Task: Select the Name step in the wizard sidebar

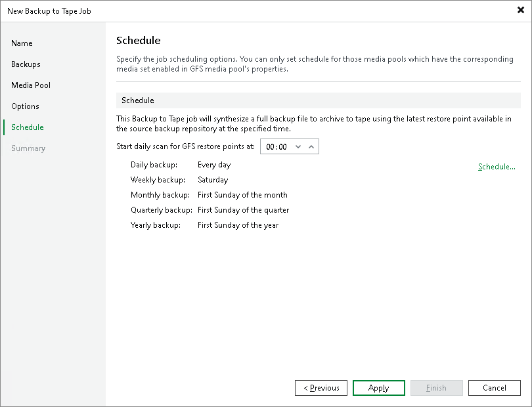Action: (22, 43)
